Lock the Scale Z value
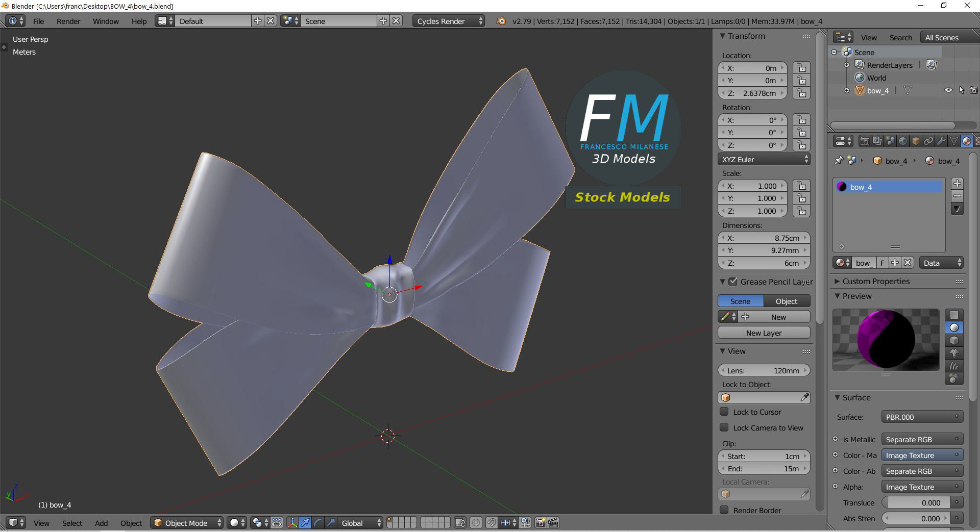 coord(802,211)
